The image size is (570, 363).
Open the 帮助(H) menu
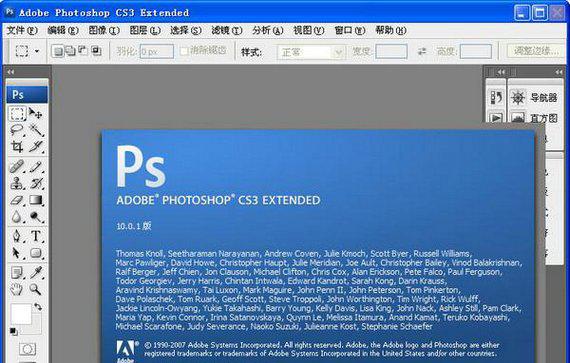[391, 31]
